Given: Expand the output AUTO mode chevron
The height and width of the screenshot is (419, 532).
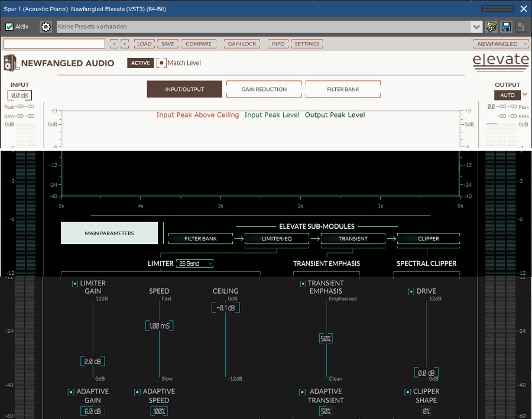Looking at the screenshot, I should point(525,95).
